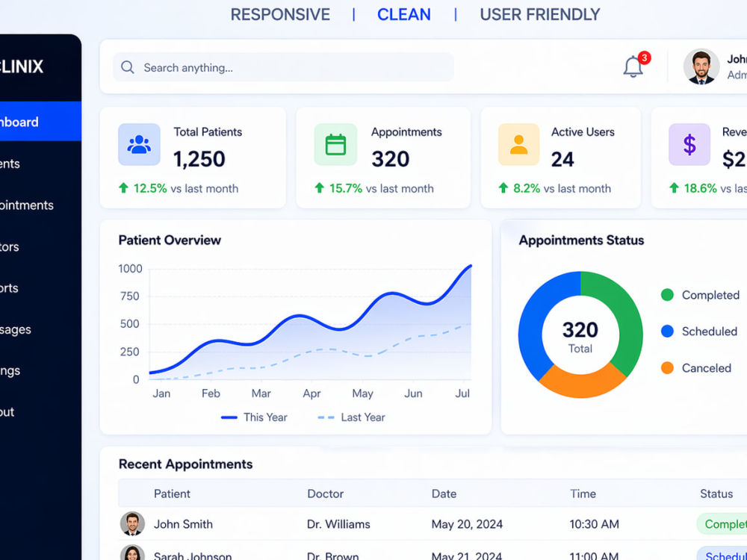Screen dimensions: 747x560
Task: Click Sarah Johnson's avatar in Recent Appointments
Action: click(x=132, y=553)
